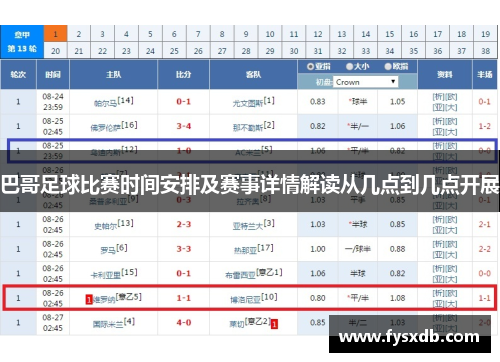
Task: Click the 球半 handicap in 帕尔马 row
Action: coord(358,101)
